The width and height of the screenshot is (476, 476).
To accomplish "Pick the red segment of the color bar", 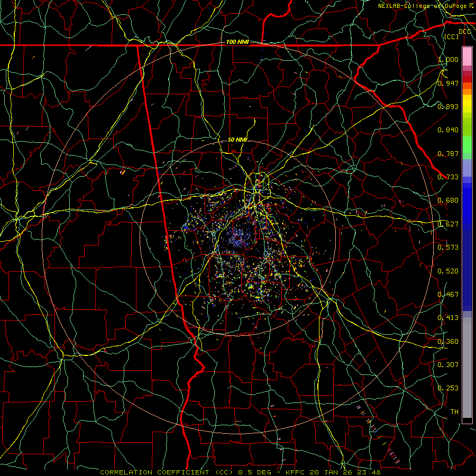I will (467, 79).
